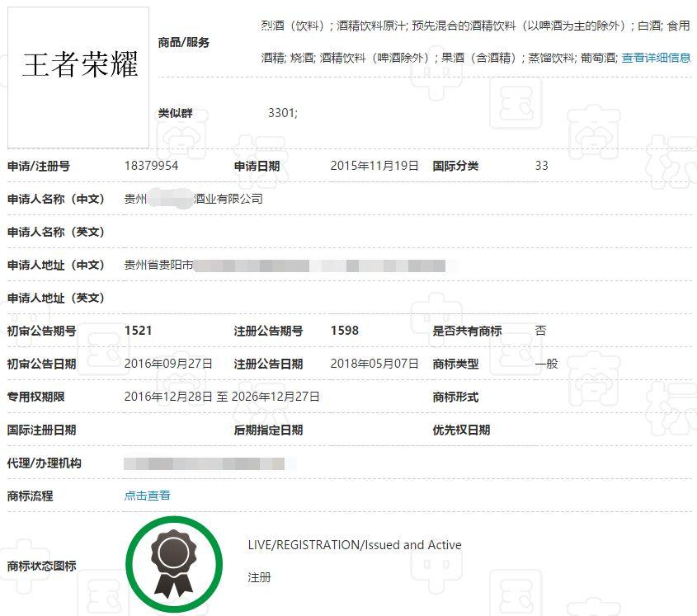Click the 是否共有商标 label
Screen dimensions: 697x616
pos(467,332)
